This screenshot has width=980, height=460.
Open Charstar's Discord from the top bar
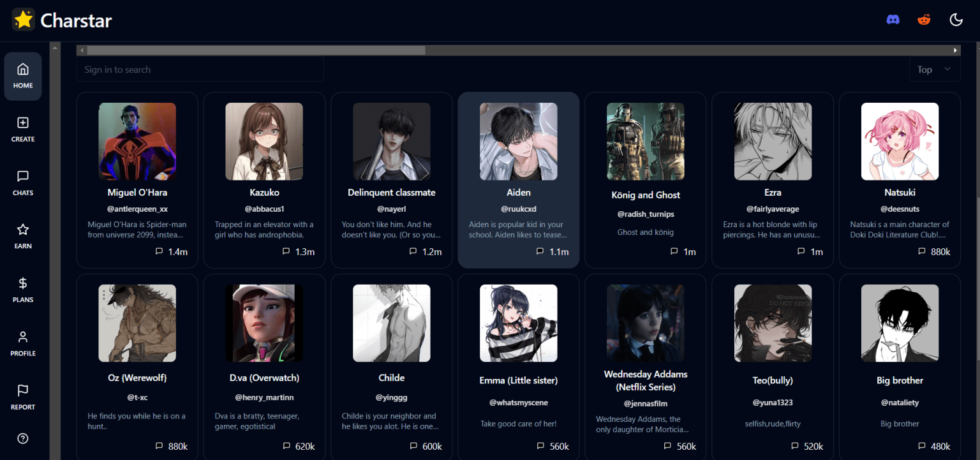pos(893,19)
